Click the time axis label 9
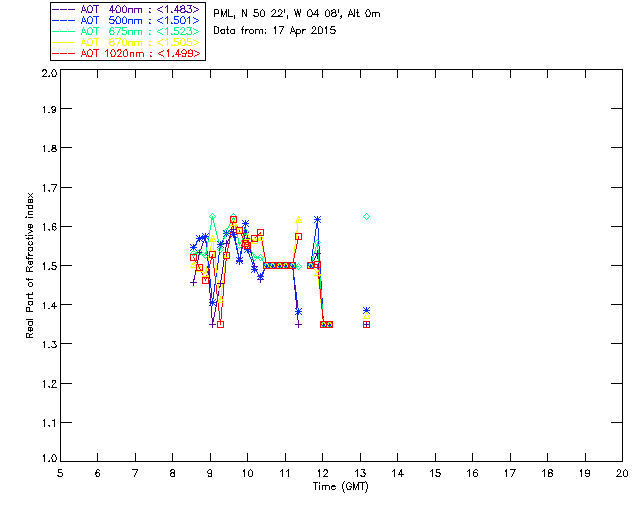The height and width of the screenshot is (512, 640). pyautogui.click(x=210, y=473)
